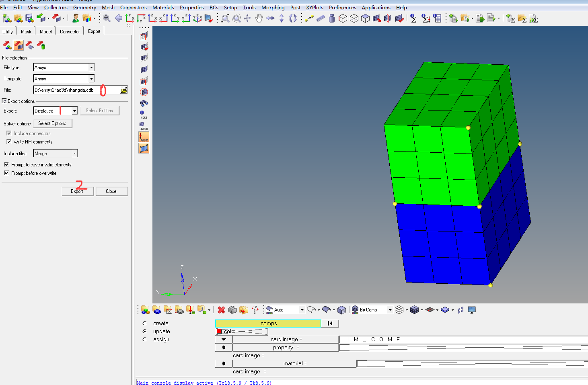Open the File type Ansys dropdown
Screen dimensions: 588x385
[x=91, y=68]
